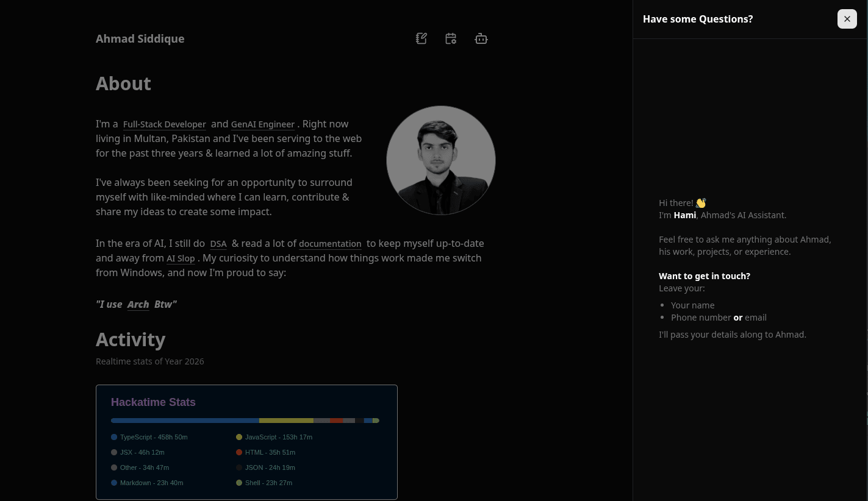Select the JSON - 24h 19m legend entry
This screenshot has width=868, height=501.
(266, 467)
